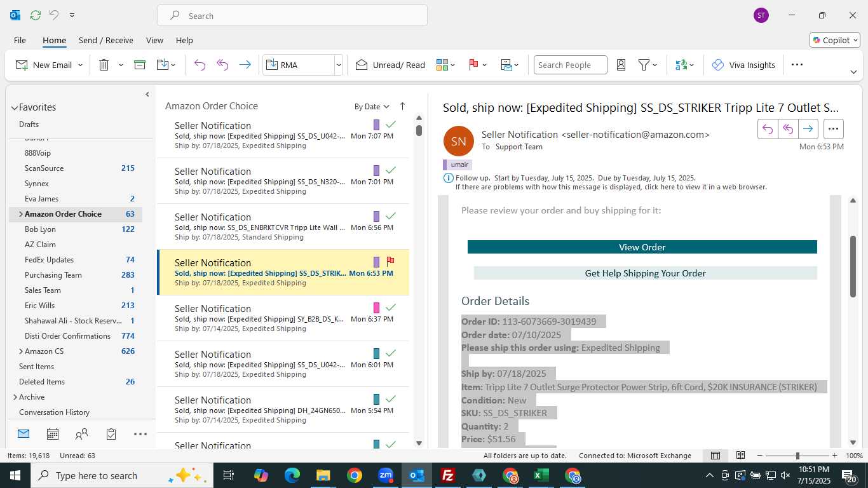
Task: Open the Categorize color squares icon
Action: click(x=442, y=65)
